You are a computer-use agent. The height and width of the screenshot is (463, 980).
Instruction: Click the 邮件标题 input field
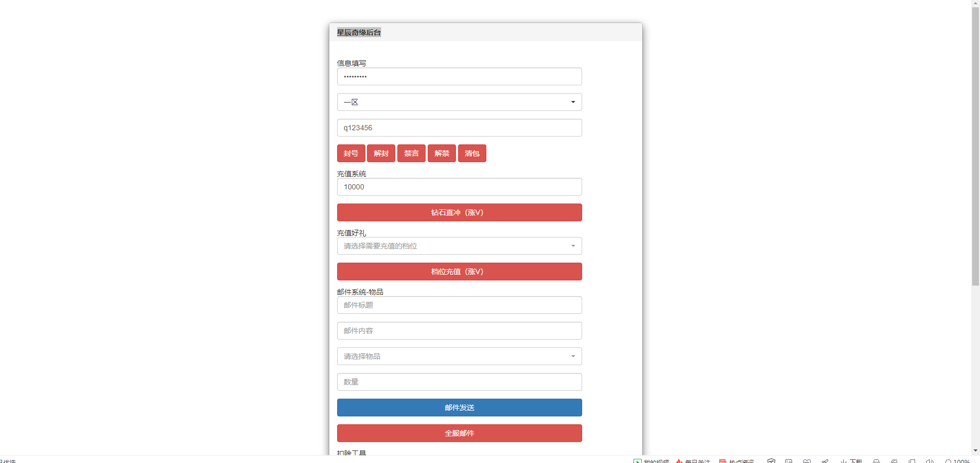click(459, 305)
